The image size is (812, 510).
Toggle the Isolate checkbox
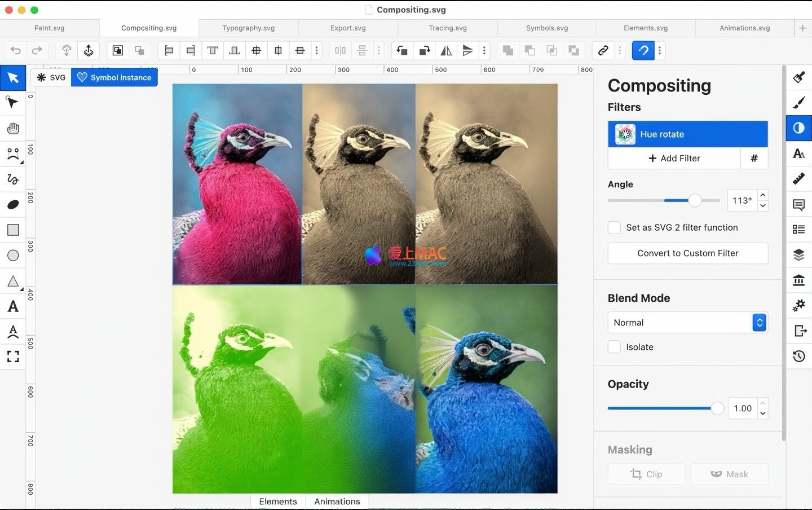pyautogui.click(x=614, y=347)
